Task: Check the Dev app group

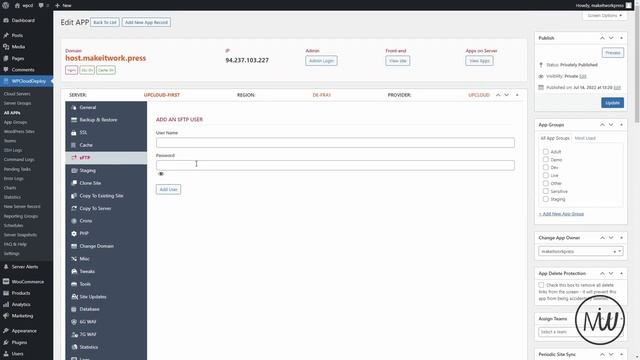Action: (x=546, y=167)
